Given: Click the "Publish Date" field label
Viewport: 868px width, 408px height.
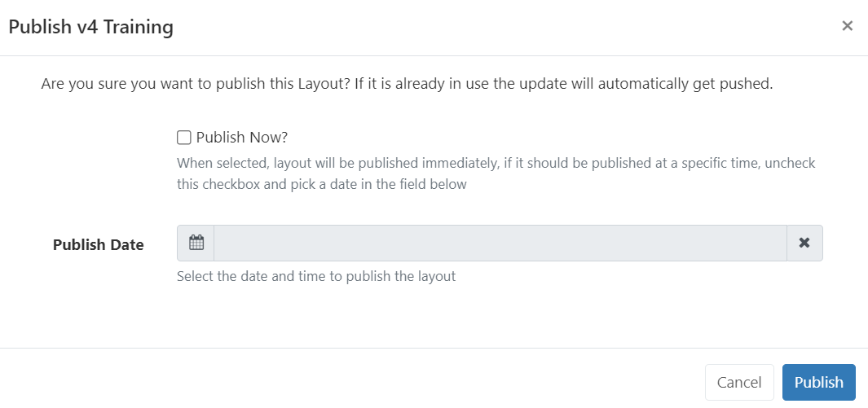Looking at the screenshot, I should (98, 244).
